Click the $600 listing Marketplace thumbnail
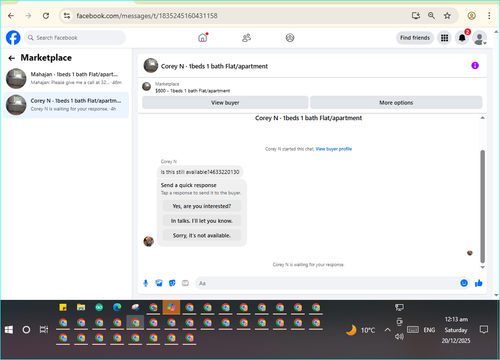Viewport: 500px width, 360px height. pos(146,87)
